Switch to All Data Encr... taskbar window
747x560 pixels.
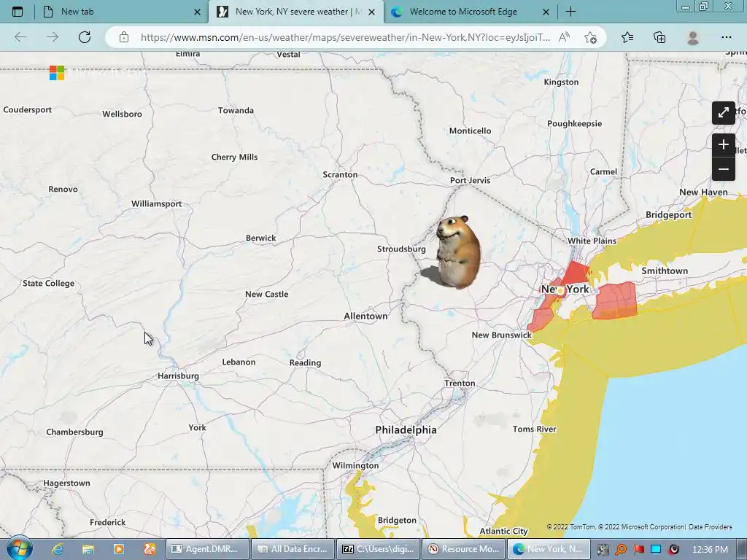point(293,549)
